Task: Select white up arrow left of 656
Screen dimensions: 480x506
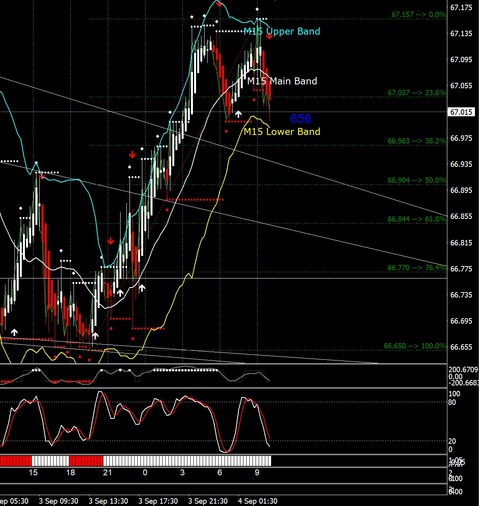Action: 238,114
